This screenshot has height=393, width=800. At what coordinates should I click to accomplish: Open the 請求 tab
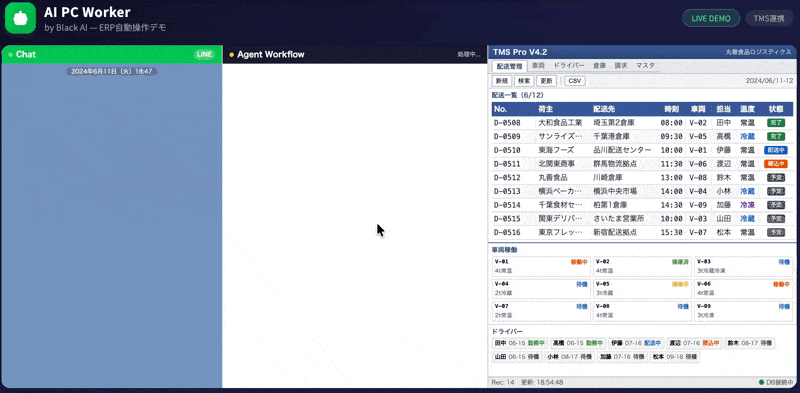click(x=621, y=66)
